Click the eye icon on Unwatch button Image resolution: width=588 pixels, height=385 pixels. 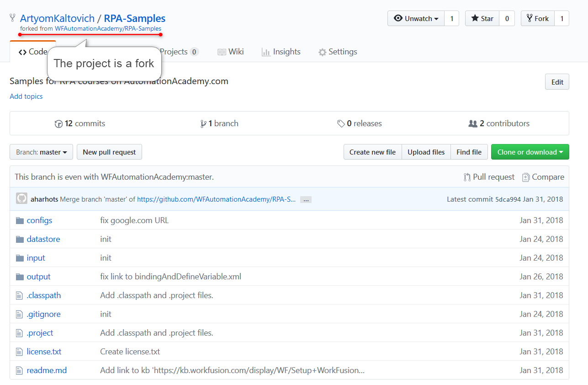point(398,18)
